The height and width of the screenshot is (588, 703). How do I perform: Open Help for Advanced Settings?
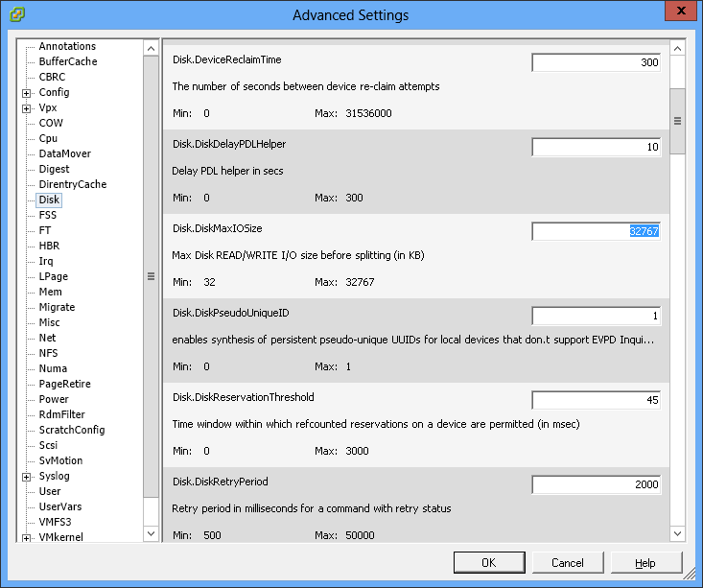coord(645,562)
